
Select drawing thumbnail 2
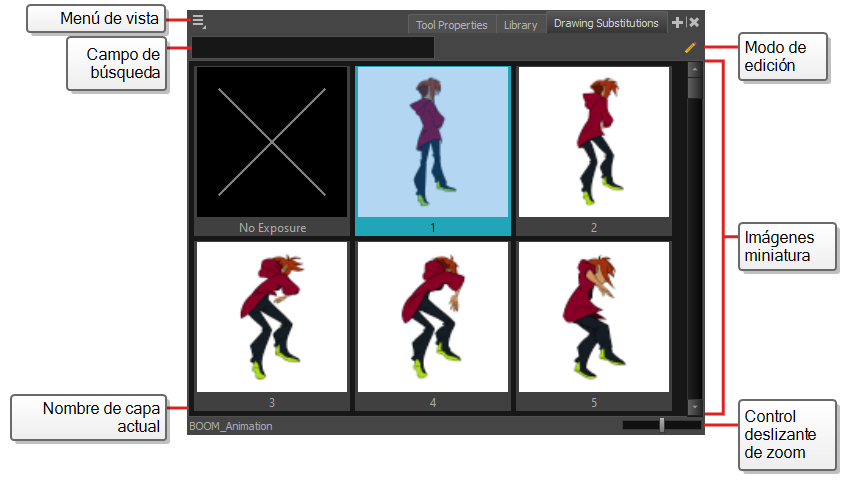594,151
